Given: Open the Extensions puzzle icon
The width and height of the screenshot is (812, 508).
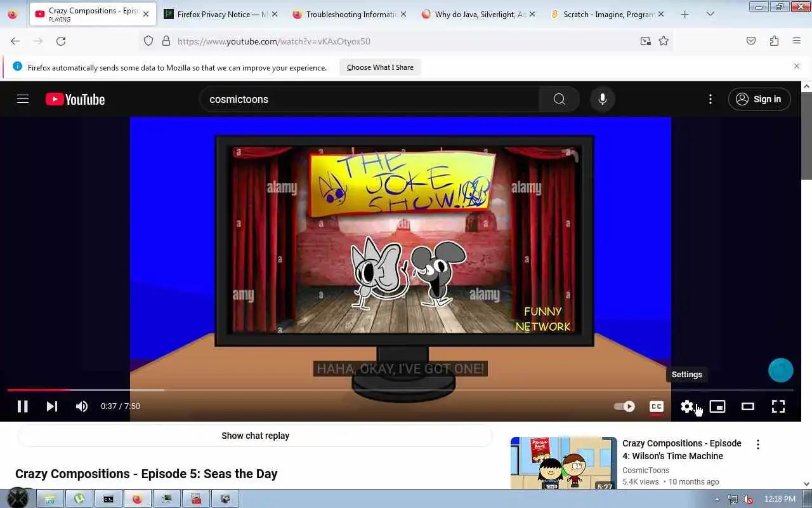Looking at the screenshot, I should coord(774,41).
